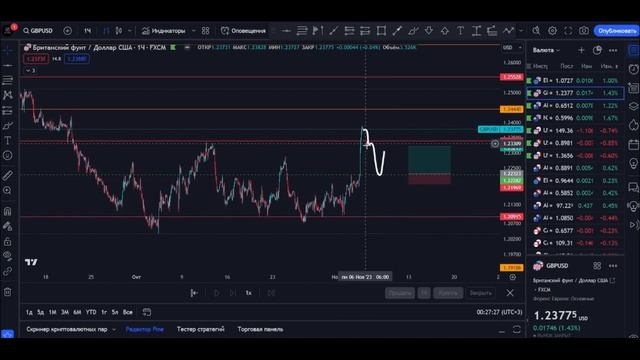The height and width of the screenshot is (360, 640).
Task: Select the watchlist row priced 109.31
Action: pos(575,243)
